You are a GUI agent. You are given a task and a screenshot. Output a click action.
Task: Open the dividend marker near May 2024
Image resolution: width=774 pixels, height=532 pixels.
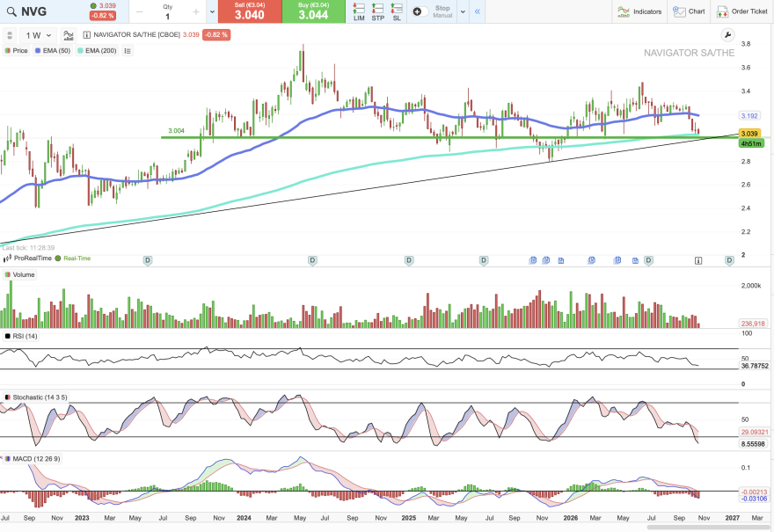[x=312, y=260]
